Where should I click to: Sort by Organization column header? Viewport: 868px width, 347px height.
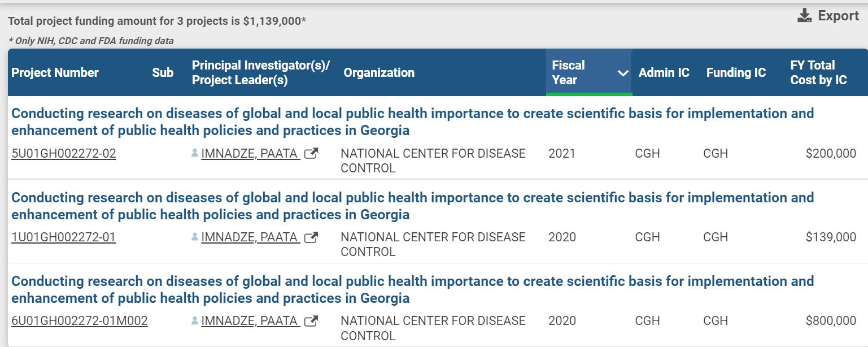pyautogui.click(x=379, y=73)
